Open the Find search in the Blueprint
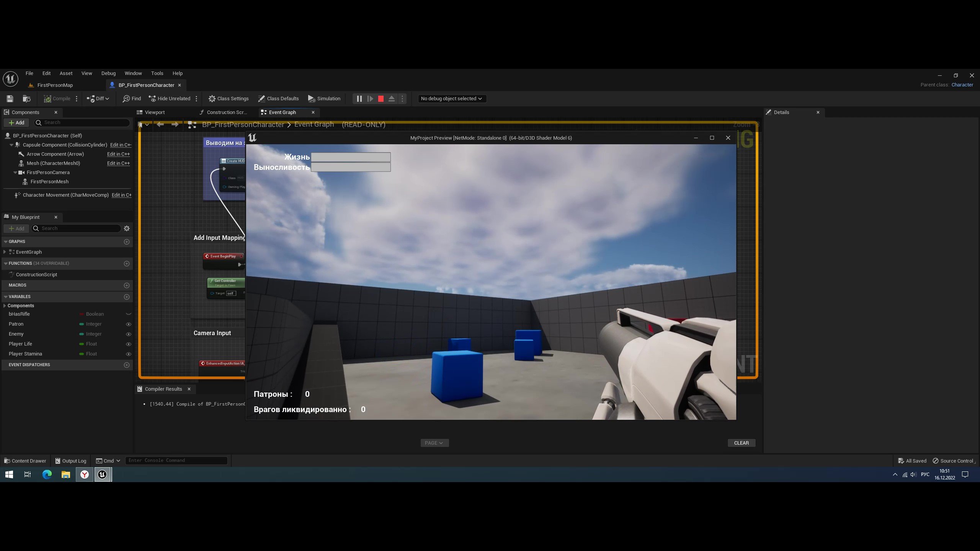980x551 pixels. click(x=131, y=98)
